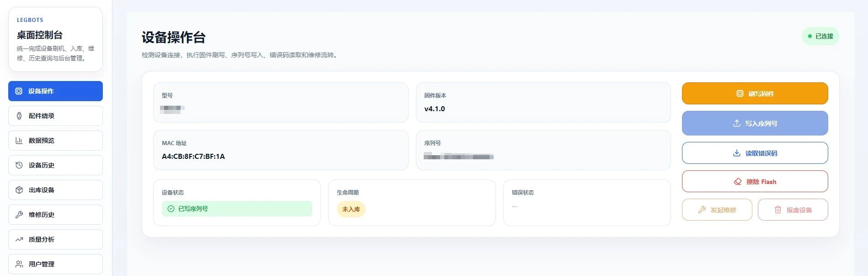Viewport: 868px width, 276px height.
Task: Click the chip icon on 刷写固件 button
Action: tap(740, 93)
